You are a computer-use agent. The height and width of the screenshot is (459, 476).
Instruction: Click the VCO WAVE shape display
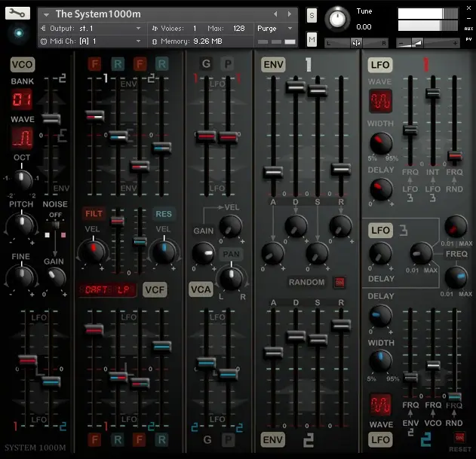22,138
